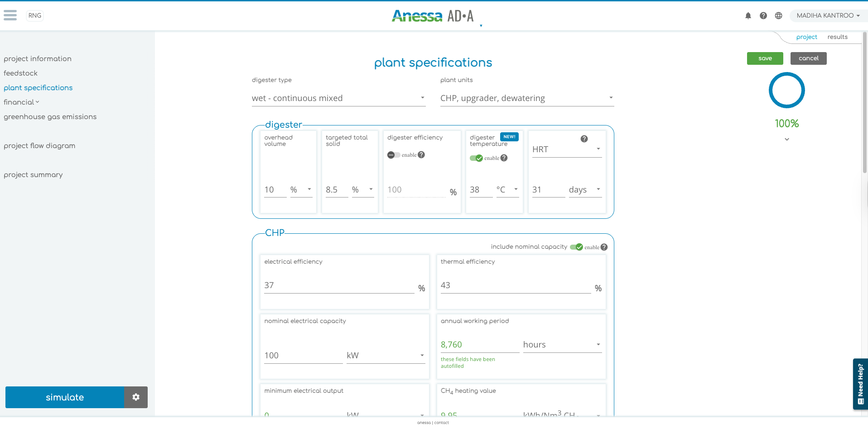The width and height of the screenshot is (868, 429).
Task: Click the RNG project badge
Action: click(35, 15)
